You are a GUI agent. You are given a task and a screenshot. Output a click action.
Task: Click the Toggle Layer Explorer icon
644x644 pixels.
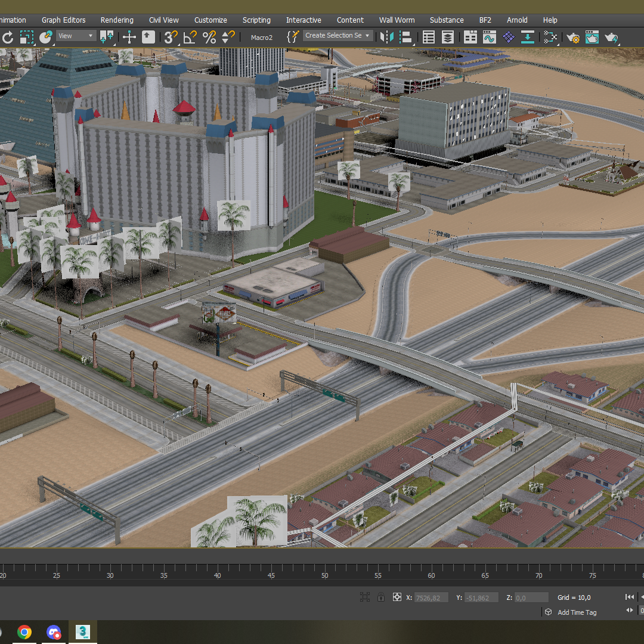point(448,38)
